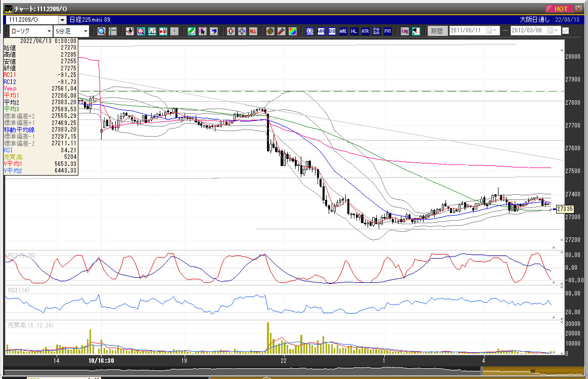The width and height of the screenshot is (588, 379).
Task: Toggle the VWAP indicator
Action: pos(310,31)
